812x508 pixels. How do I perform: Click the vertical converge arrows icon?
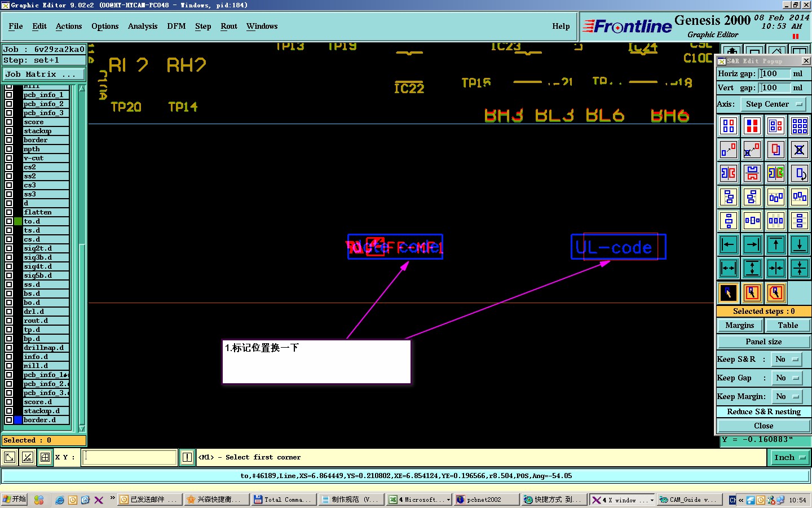click(800, 268)
